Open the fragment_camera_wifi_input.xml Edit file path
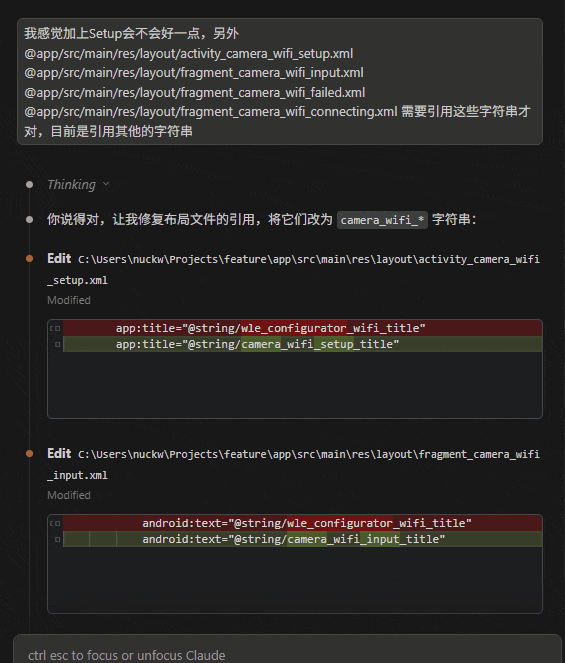Screen dimensions: 565x663 pyautogui.click(x=293, y=464)
